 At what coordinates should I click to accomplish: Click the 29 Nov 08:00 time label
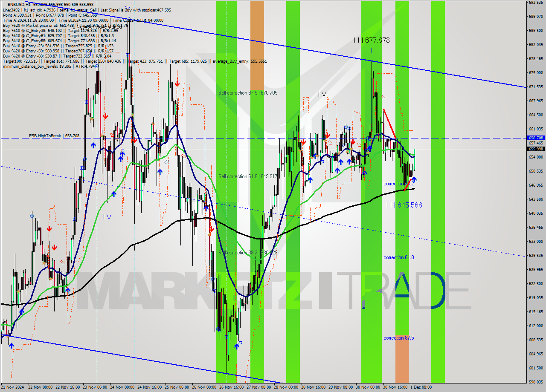pyautogui.click(x=341, y=387)
